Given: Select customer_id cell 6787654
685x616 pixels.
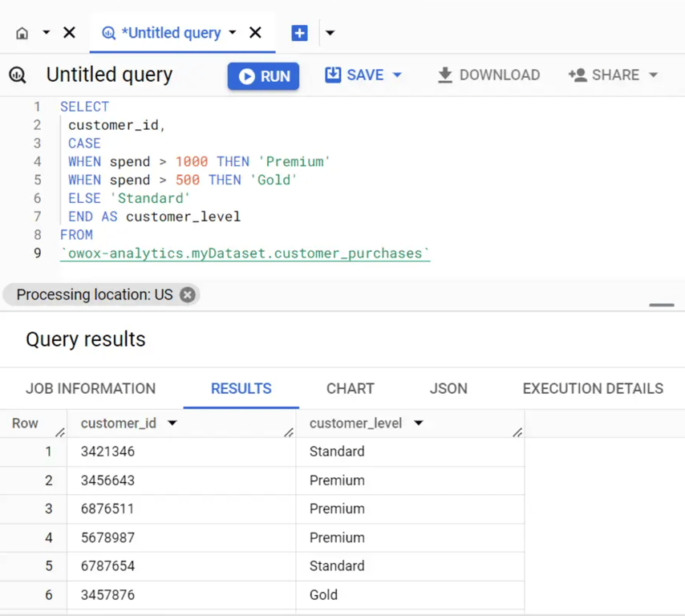Looking at the screenshot, I should (181, 565).
